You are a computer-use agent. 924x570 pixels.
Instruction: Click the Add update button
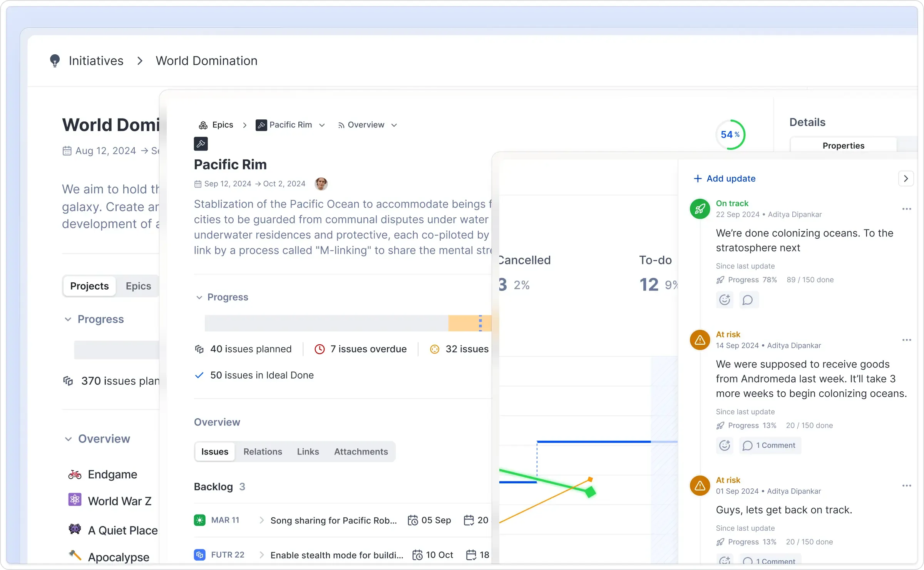[725, 178]
